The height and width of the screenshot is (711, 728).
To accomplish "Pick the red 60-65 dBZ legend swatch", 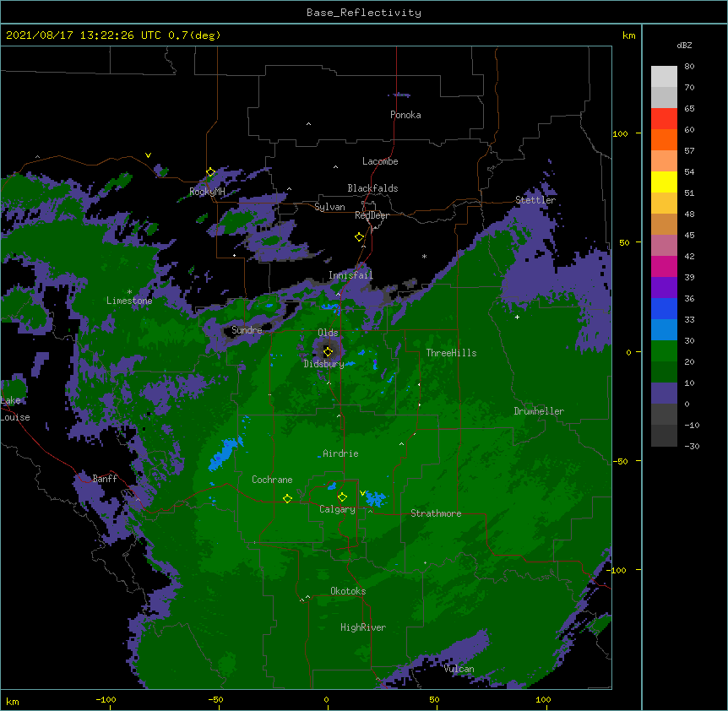I will coord(664,119).
